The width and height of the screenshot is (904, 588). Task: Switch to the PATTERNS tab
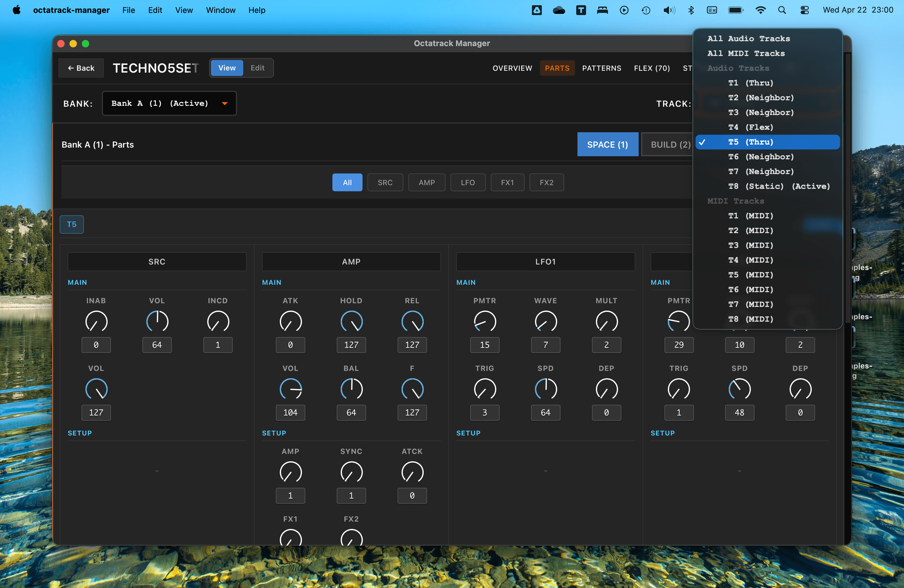[x=602, y=68]
